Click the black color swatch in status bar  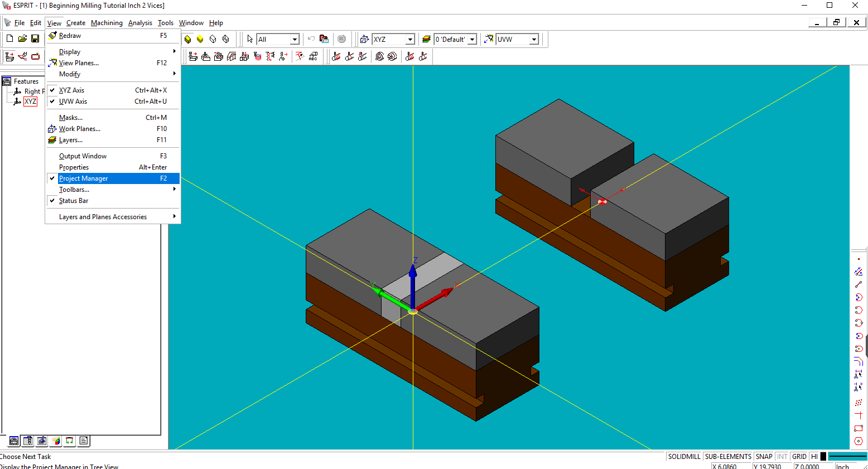823,457
